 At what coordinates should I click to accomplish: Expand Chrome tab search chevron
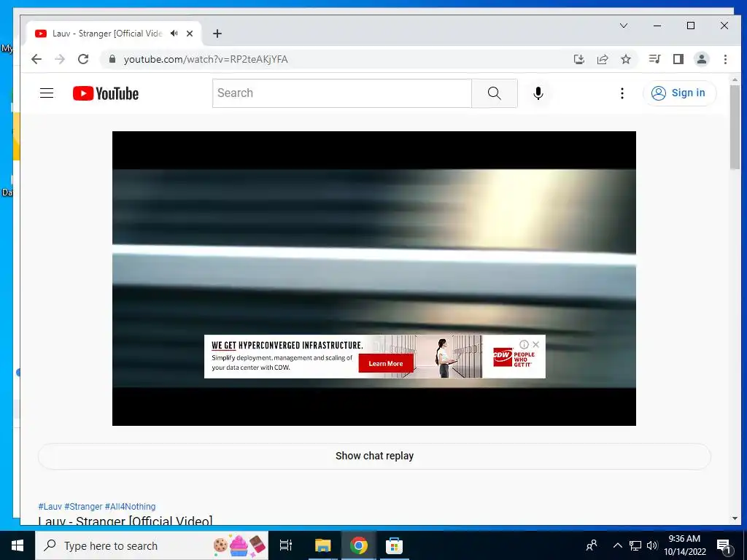624,26
